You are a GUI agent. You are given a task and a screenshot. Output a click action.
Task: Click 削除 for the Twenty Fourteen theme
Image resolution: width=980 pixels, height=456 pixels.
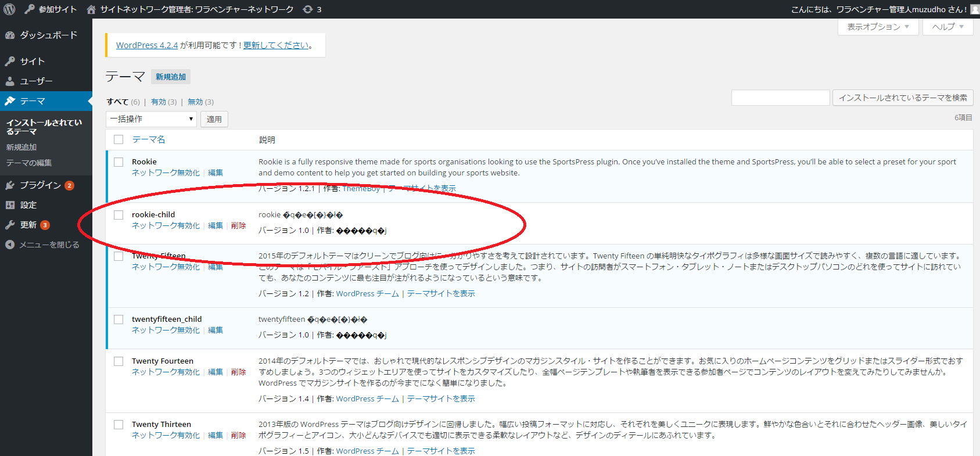239,372
